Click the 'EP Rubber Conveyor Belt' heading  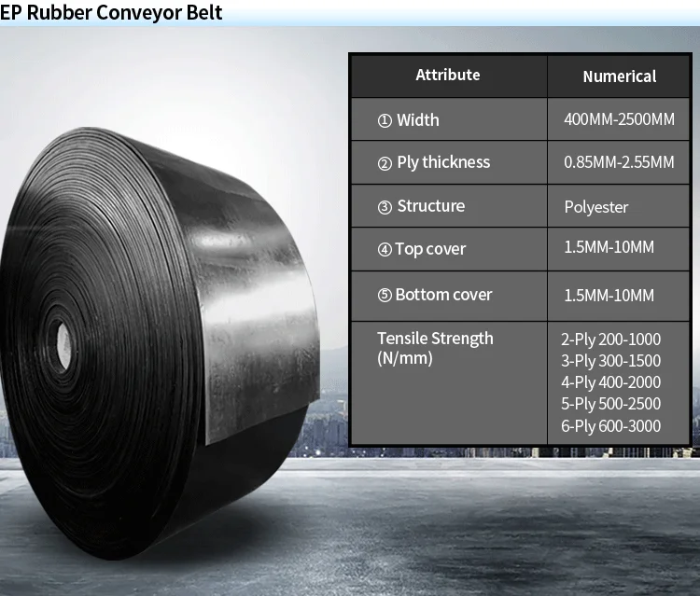click(x=111, y=12)
